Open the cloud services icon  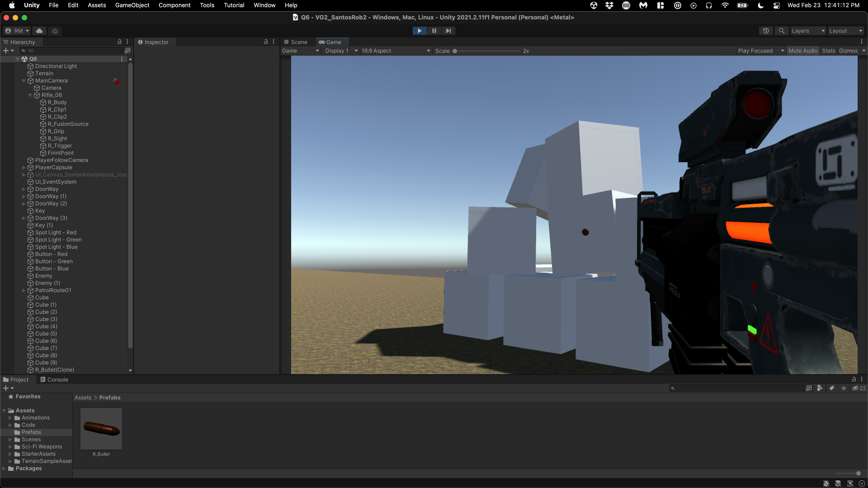tap(39, 31)
